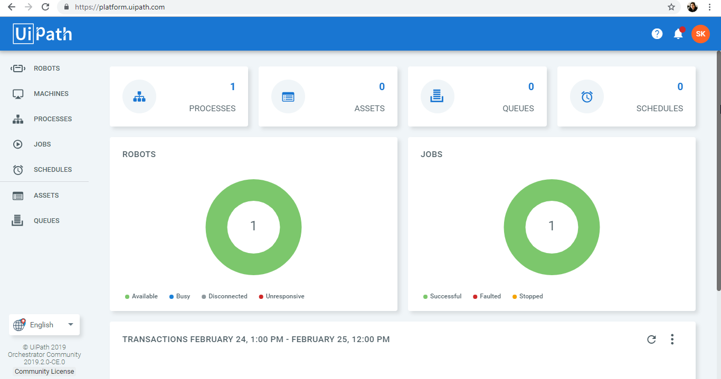This screenshot has height=379, width=721.
Task: Open the JOBS menu item
Action: (x=42, y=144)
